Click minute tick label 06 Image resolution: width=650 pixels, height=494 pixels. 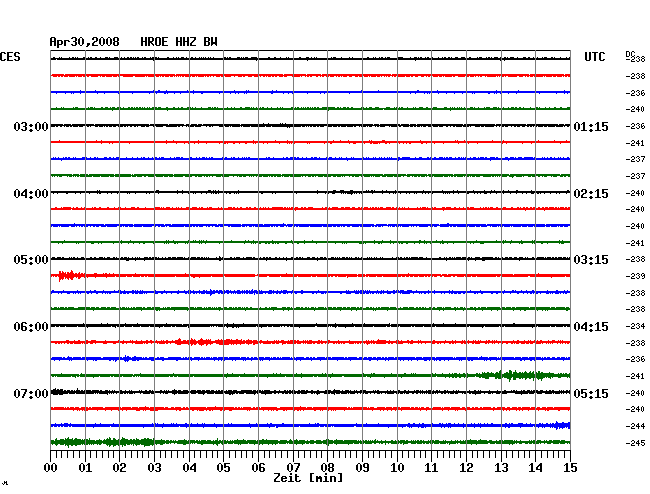tap(258, 468)
